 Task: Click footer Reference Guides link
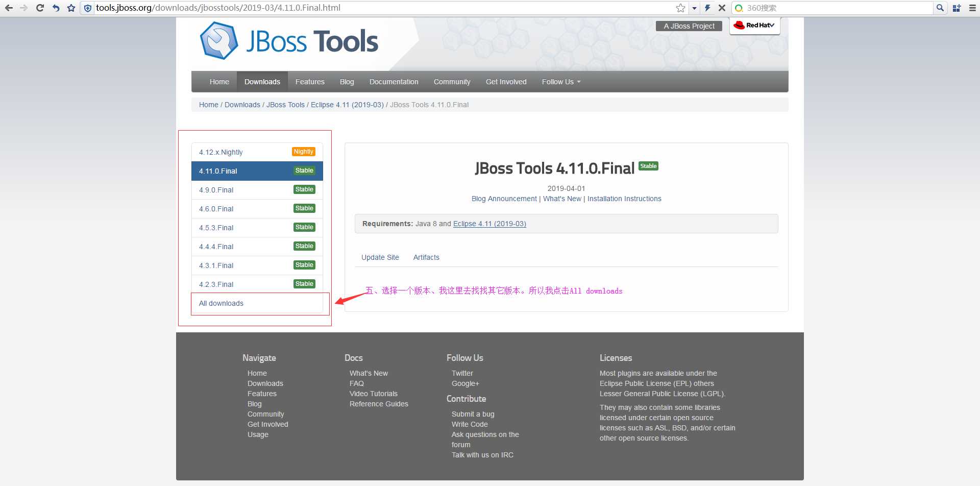point(379,404)
